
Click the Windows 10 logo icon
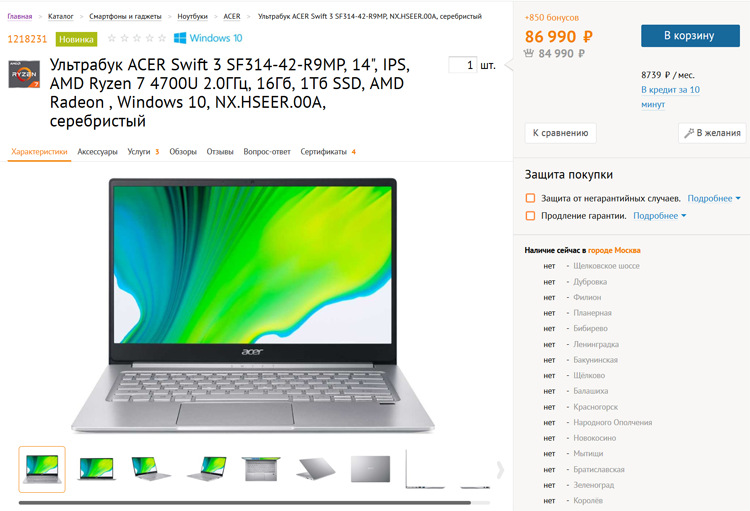tap(180, 38)
